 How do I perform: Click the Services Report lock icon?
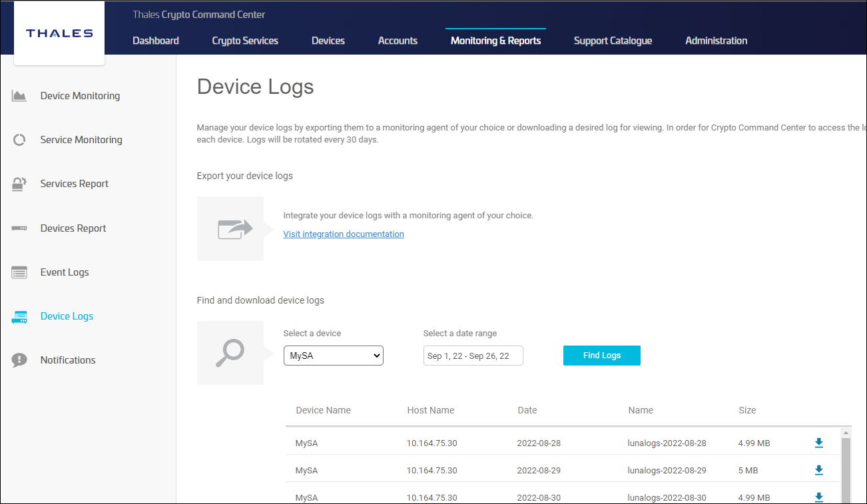coord(19,184)
